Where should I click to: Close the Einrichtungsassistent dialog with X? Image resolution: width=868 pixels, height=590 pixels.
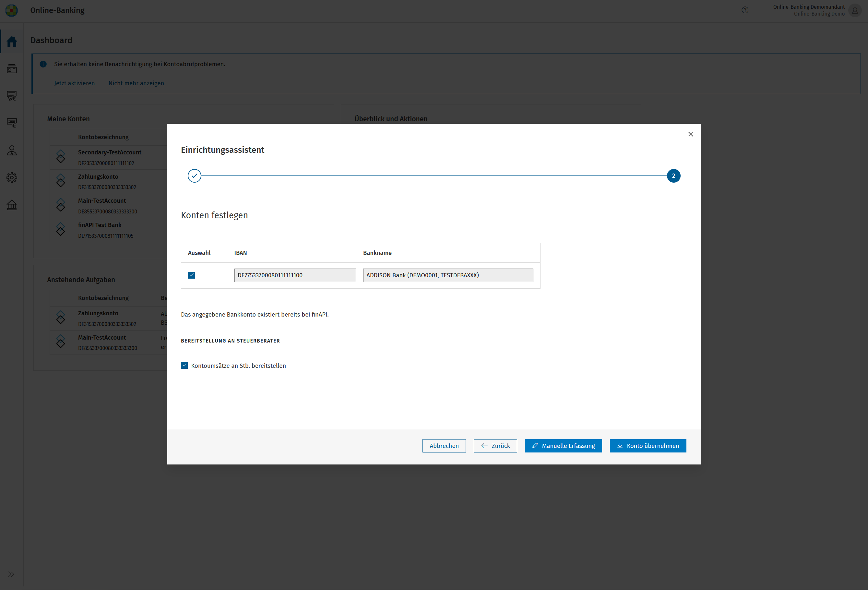[691, 134]
